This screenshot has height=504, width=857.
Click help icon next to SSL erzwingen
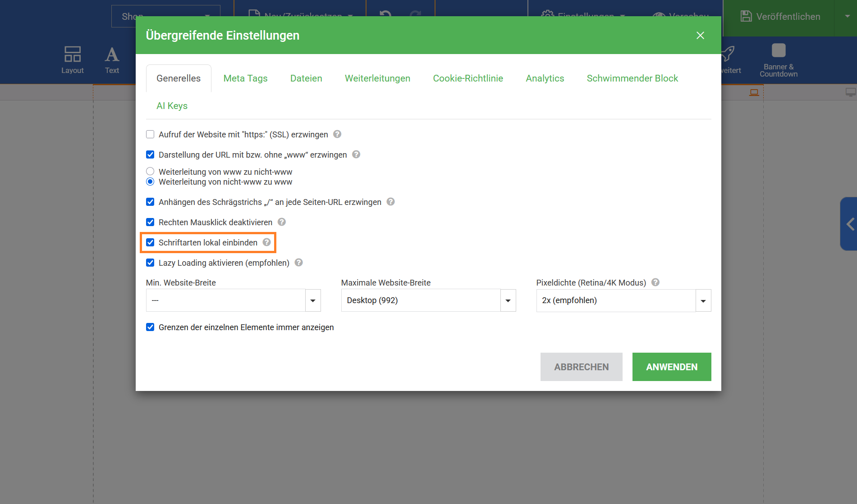(337, 134)
